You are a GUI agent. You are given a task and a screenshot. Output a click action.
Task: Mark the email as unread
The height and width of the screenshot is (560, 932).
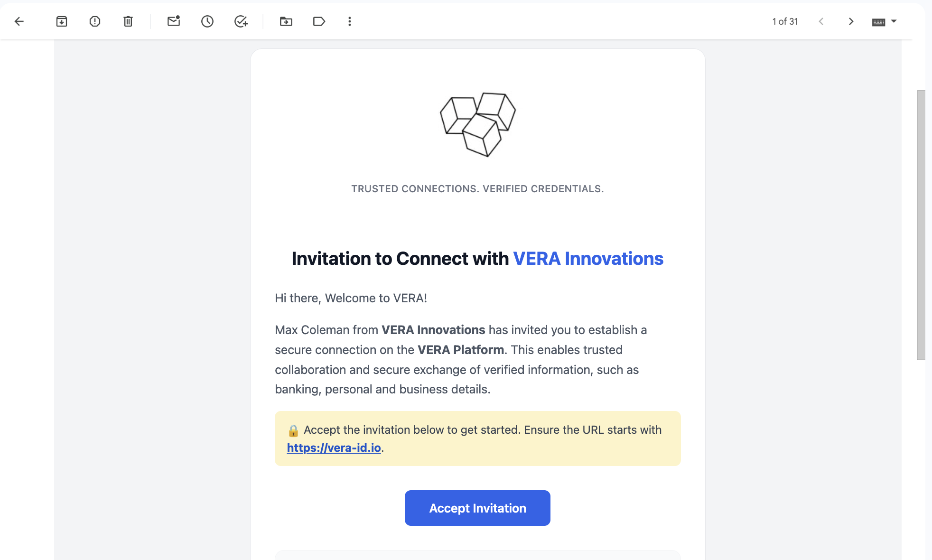click(173, 21)
